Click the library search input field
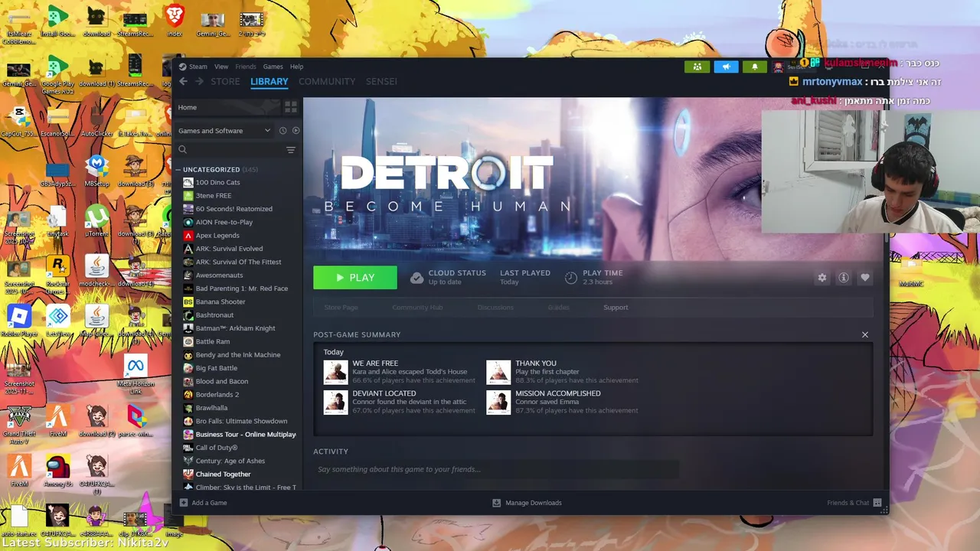Viewport: 980px width, 551px height. (236, 150)
